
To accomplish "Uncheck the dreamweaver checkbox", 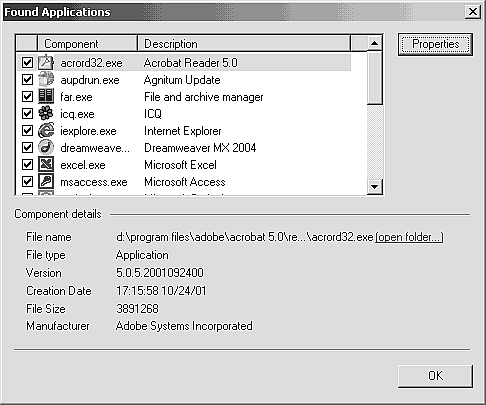I will tap(27, 147).
